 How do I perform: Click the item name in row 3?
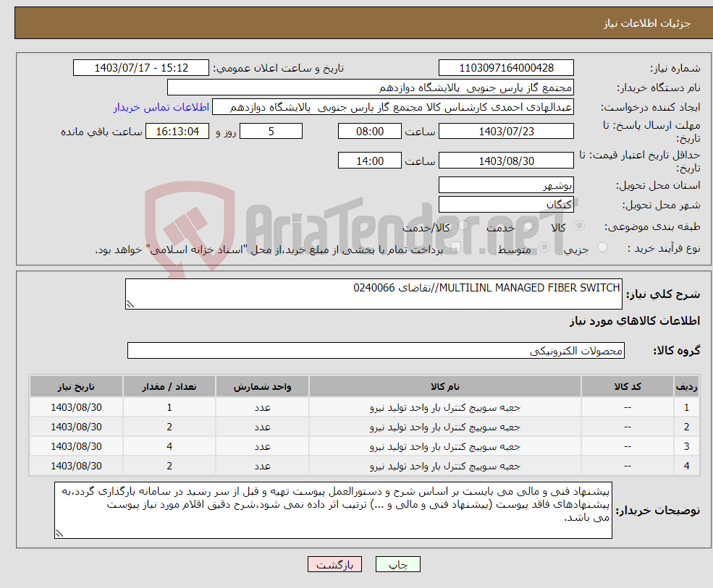click(x=444, y=447)
